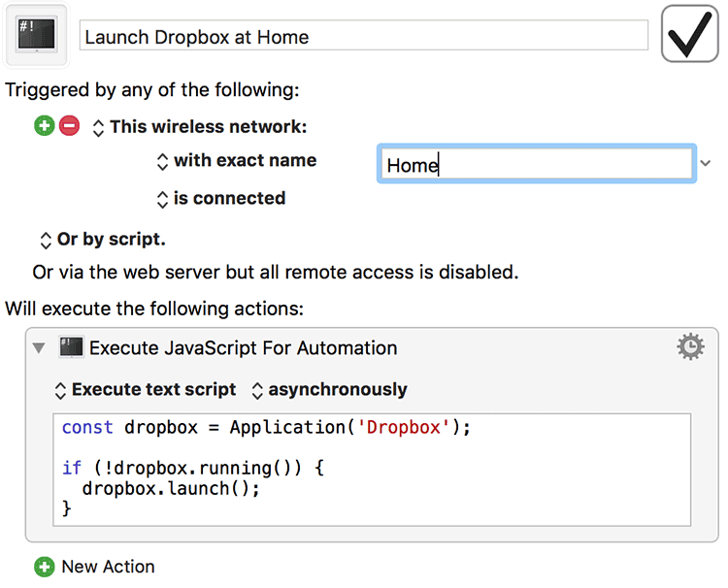
Task: Click 'const dropbox' code line
Action: click(267, 428)
